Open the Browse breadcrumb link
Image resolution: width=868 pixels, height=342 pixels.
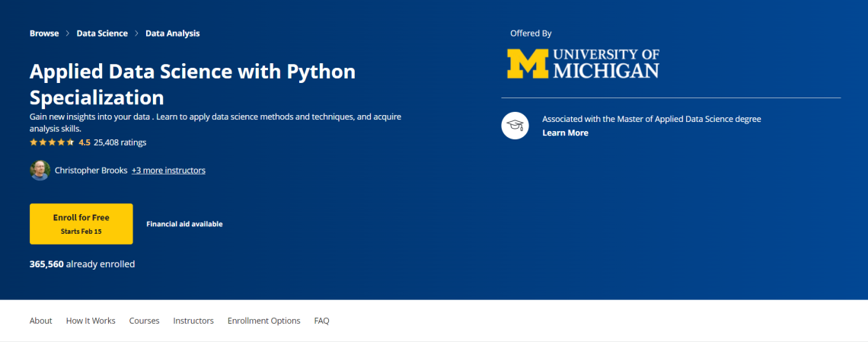[x=44, y=34]
